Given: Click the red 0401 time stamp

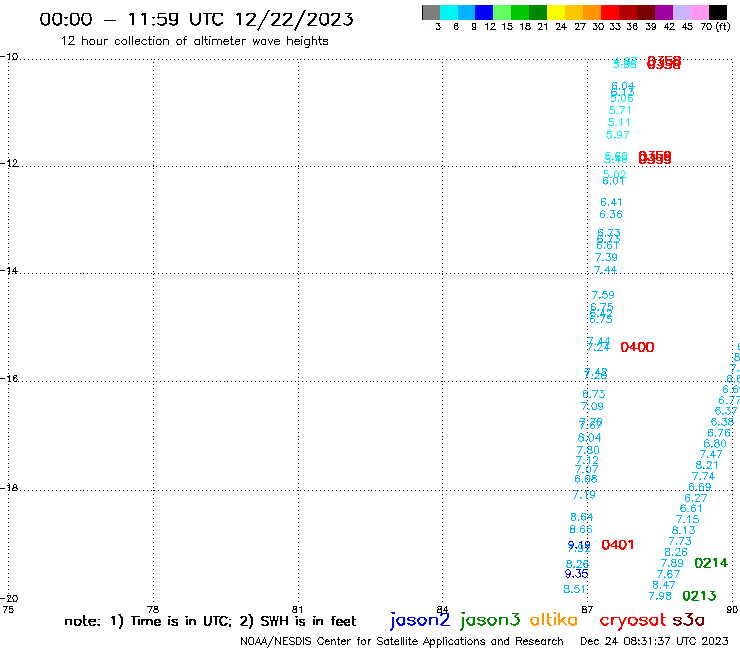Looking at the screenshot, I should coord(617,545).
